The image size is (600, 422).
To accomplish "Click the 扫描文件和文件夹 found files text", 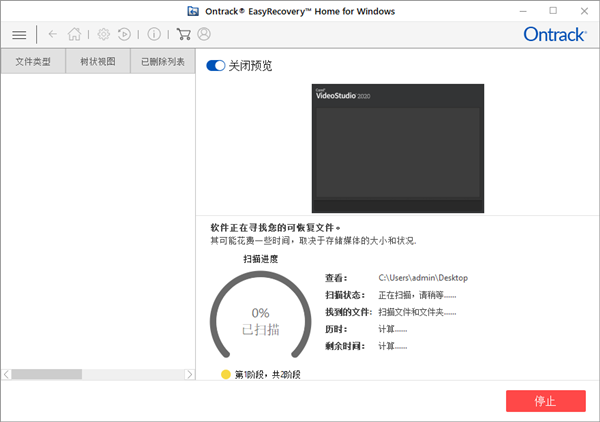I will click(x=417, y=312).
